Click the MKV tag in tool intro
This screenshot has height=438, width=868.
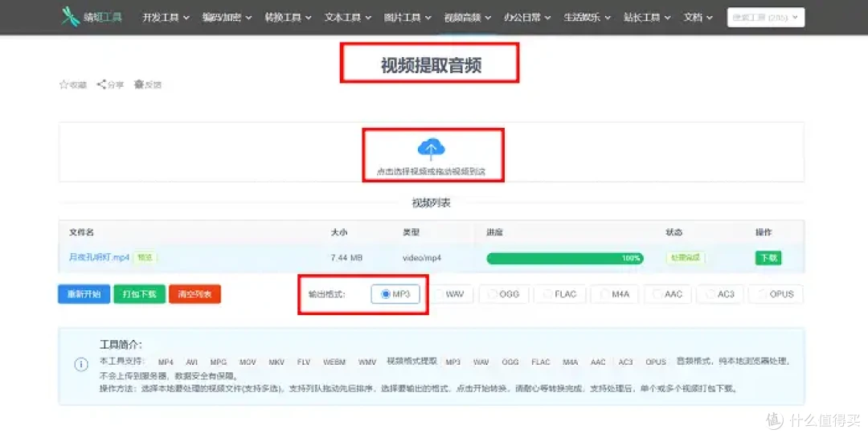(276, 362)
